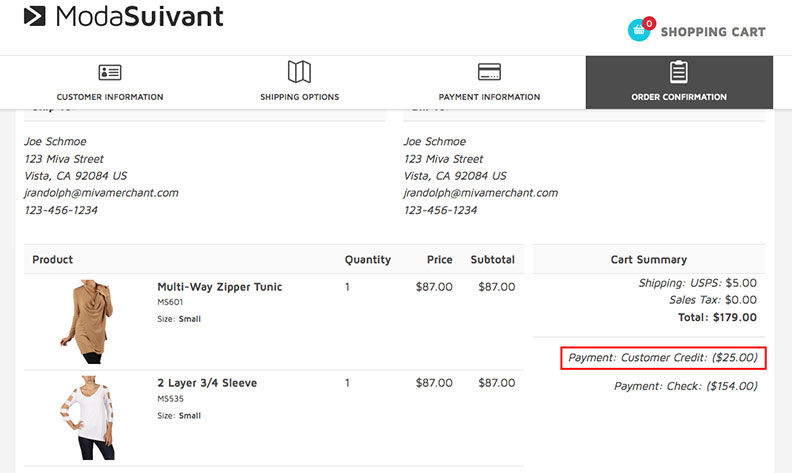Screen dimensions: 792x473
Task: Click Payment: Check ($154.00)
Action: tap(685, 386)
